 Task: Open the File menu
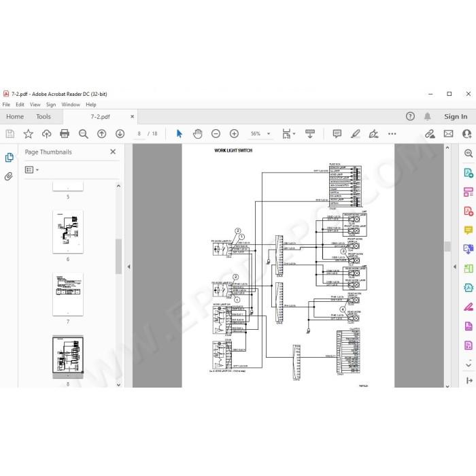[x=6, y=105]
